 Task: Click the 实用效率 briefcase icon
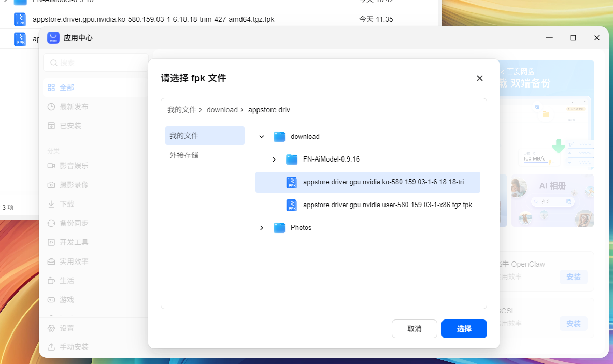(51, 261)
